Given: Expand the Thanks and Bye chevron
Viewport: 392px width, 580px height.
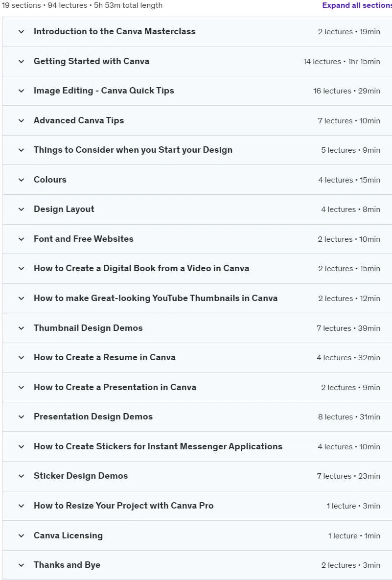Looking at the screenshot, I should pos(22,565).
